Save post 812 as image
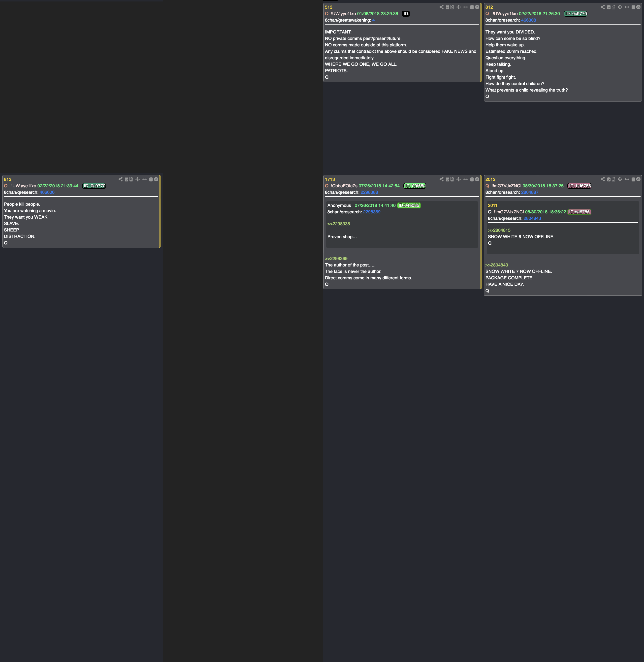Image resolution: width=644 pixels, height=662 pixels. [x=613, y=7]
